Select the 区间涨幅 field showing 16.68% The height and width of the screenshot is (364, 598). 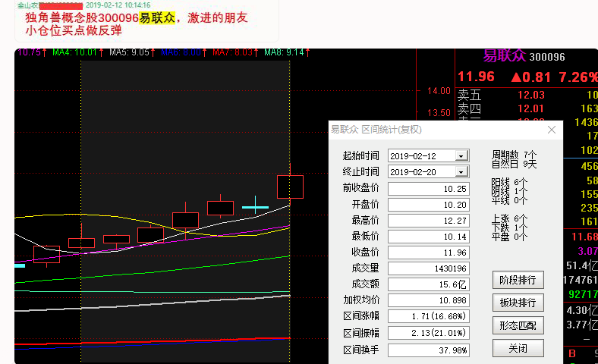pos(429,316)
